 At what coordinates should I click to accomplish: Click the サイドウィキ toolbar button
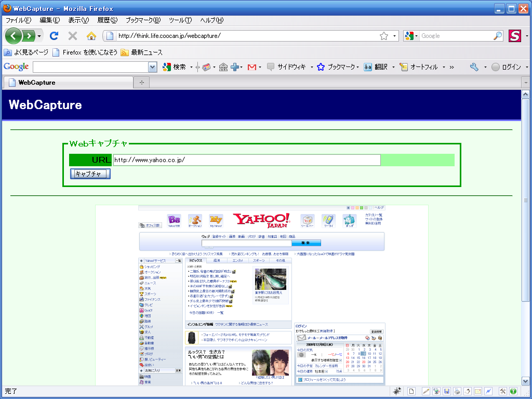287,67
